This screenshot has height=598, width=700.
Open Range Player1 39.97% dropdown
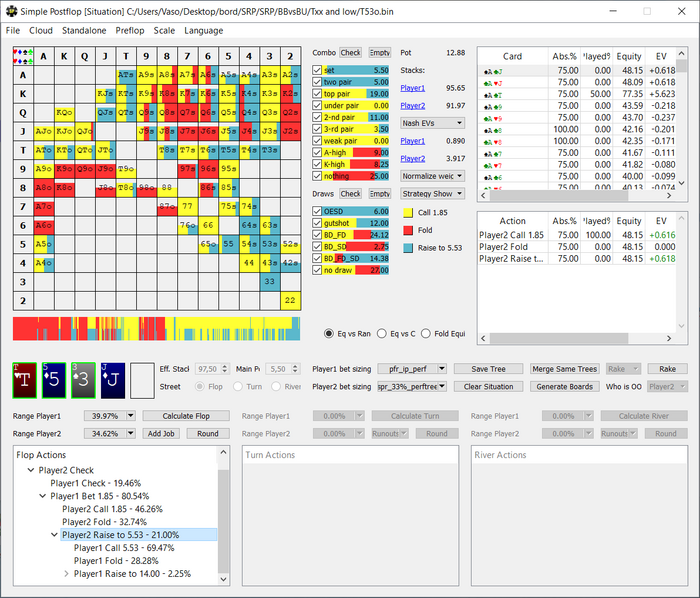pyautogui.click(x=109, y=416)
